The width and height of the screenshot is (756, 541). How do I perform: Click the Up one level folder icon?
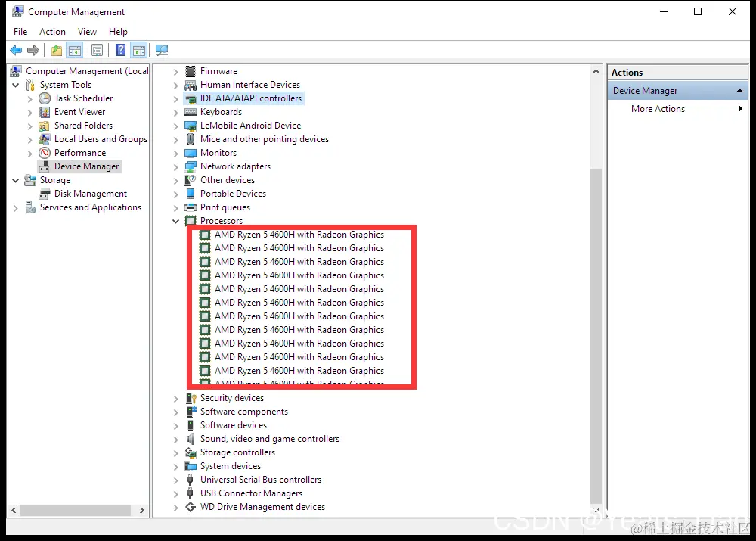[x=57, y=50]
